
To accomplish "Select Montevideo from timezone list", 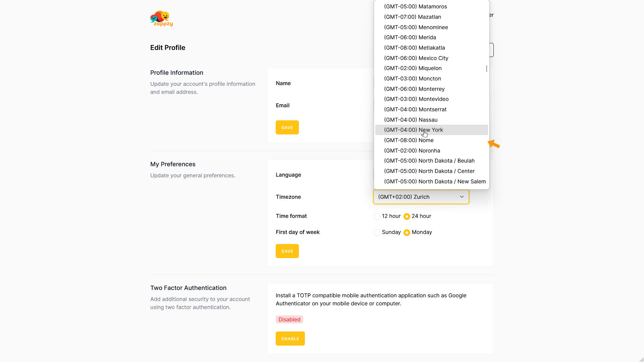I will [x=416, y=99].
